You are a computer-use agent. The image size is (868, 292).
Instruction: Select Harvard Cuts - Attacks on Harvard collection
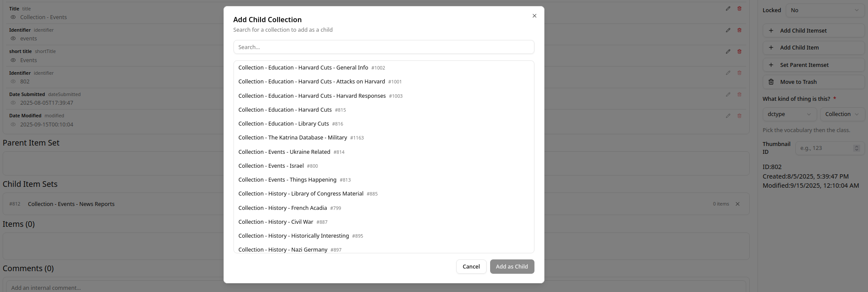384,82
